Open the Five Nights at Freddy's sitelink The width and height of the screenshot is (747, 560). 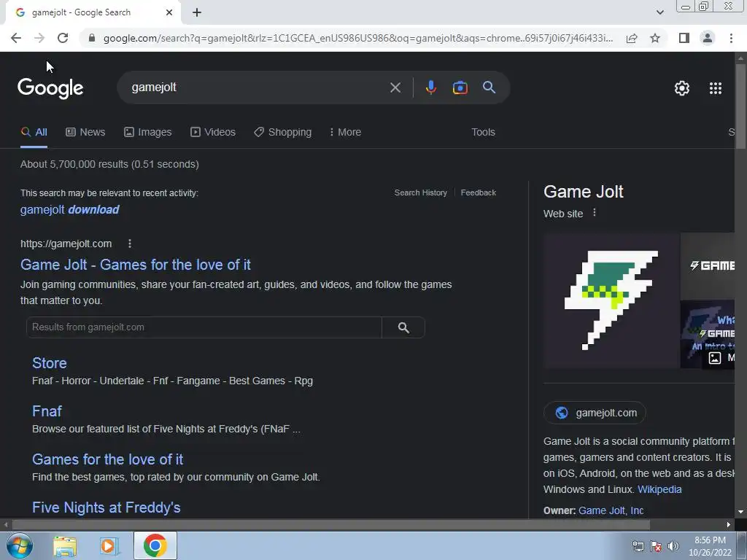pos(107,507)
